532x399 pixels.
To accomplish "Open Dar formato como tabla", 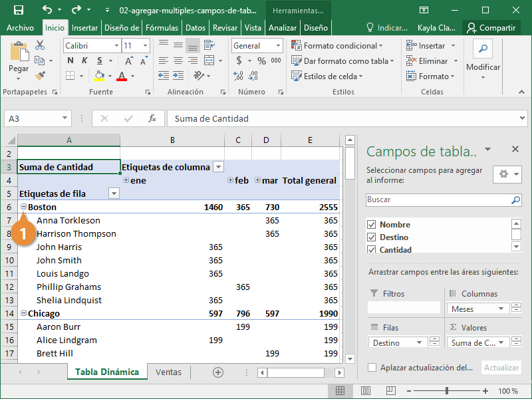I will (342, 61).
